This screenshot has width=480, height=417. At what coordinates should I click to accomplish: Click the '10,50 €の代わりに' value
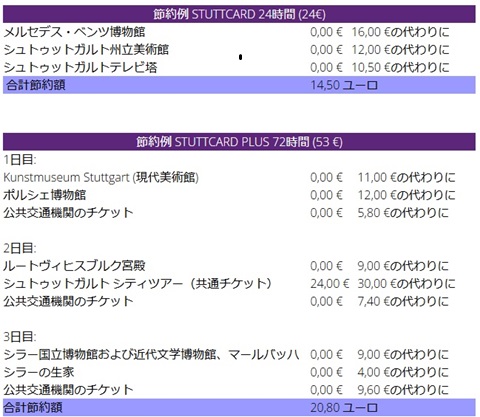[x=400, y=67]
